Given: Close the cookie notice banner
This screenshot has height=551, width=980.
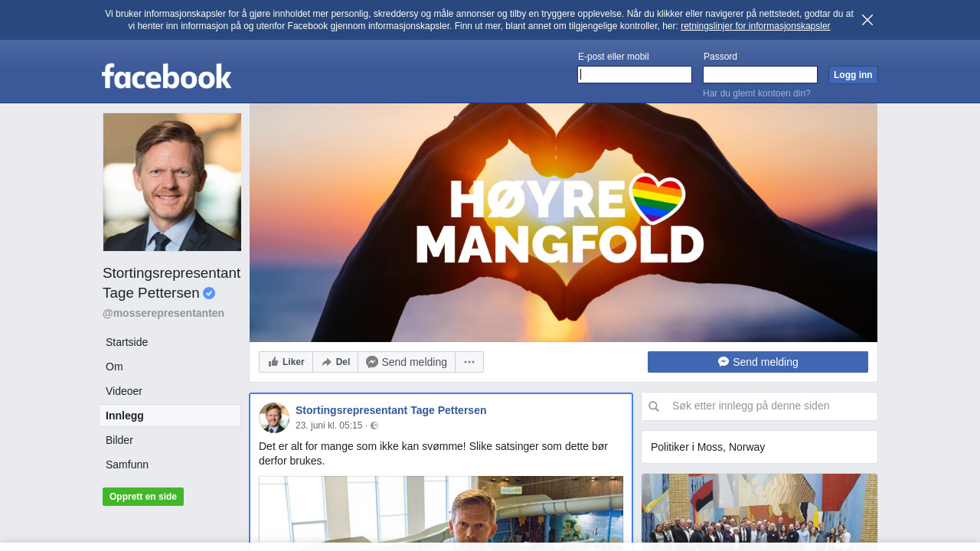Looking at the screenshot, I should coord(867,20).
